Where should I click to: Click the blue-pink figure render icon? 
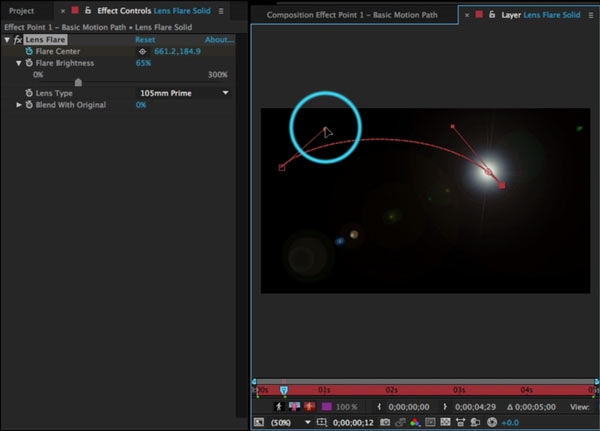pyautogui.click(x=294, y=407)
